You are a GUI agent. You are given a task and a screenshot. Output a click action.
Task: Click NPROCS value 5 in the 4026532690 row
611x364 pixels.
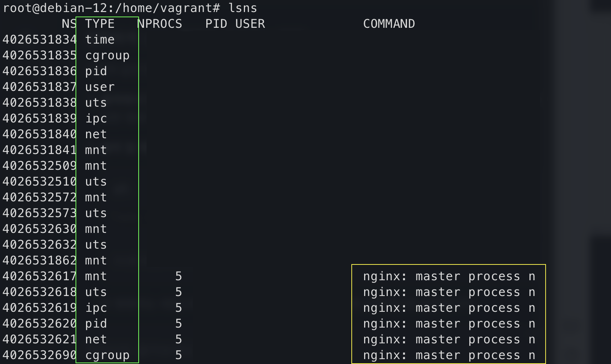[178, 355]
